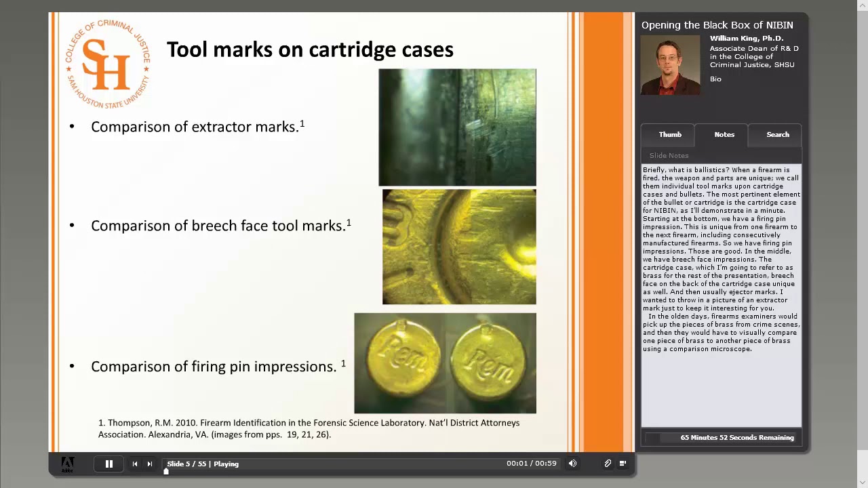The width and height of the screenshot is (868, 488).
Task: Click the breech face tool marks image
Action: (x=459, y=247)
